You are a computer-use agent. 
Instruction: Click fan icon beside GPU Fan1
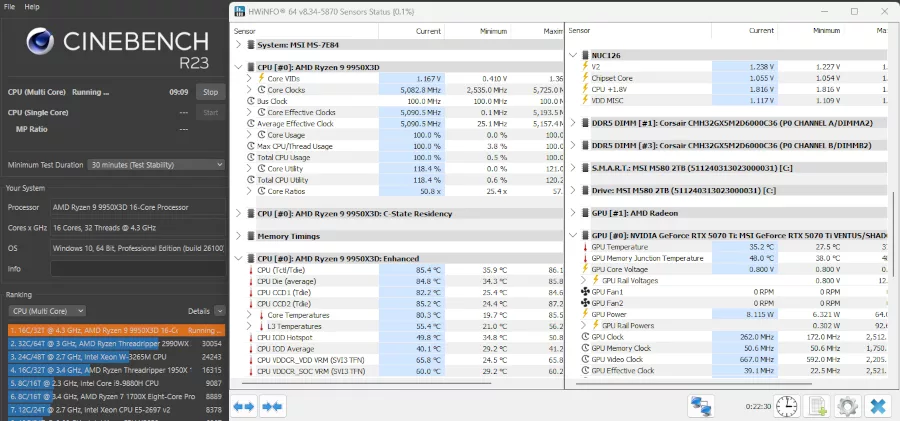tap(585, 292)
